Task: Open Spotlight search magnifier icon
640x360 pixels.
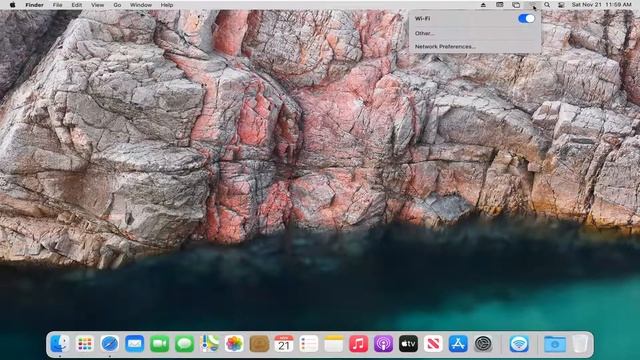Action: click(x=547, y=5)
